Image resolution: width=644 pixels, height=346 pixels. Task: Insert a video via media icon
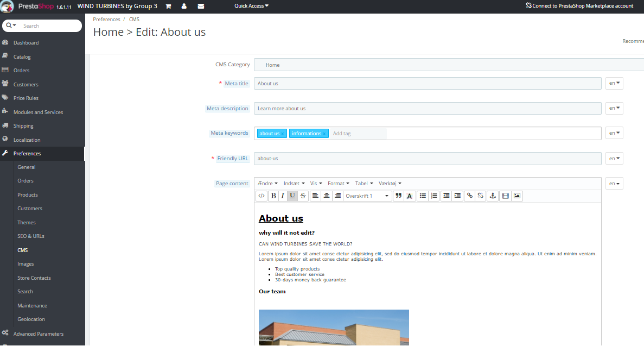[506, 196]
